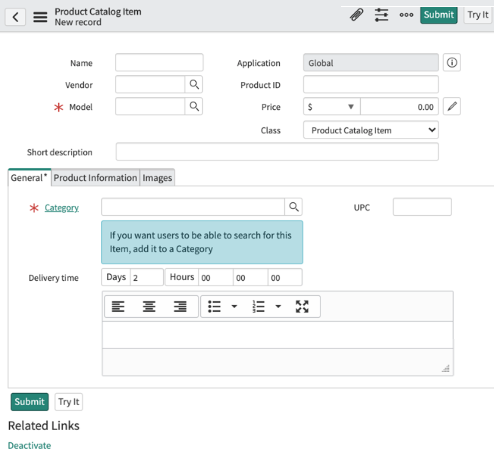
Task: Click the Application info icon
Action: tap(452, 63)
